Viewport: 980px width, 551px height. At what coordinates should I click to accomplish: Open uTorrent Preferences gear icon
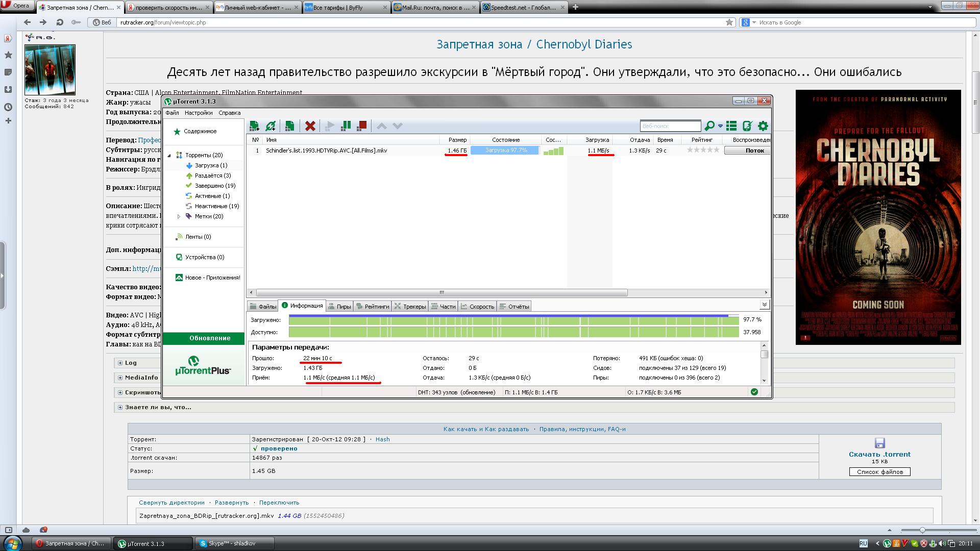pos(763,126)
